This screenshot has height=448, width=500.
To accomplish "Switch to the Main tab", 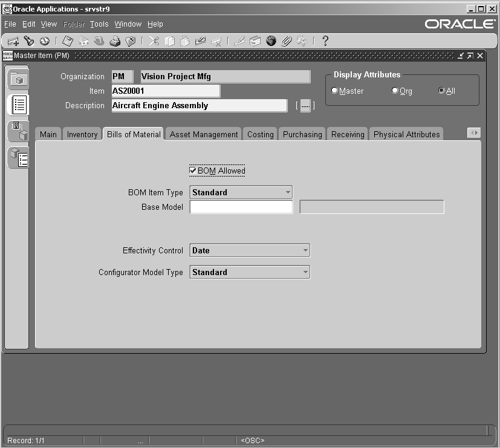I will click(48, 134).
